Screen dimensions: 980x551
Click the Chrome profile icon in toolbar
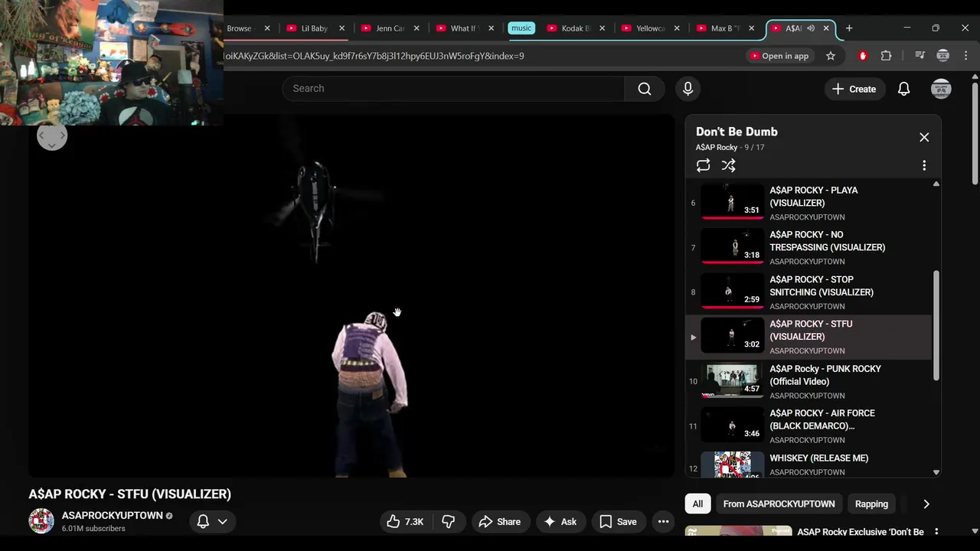click(x=942, y=56)
